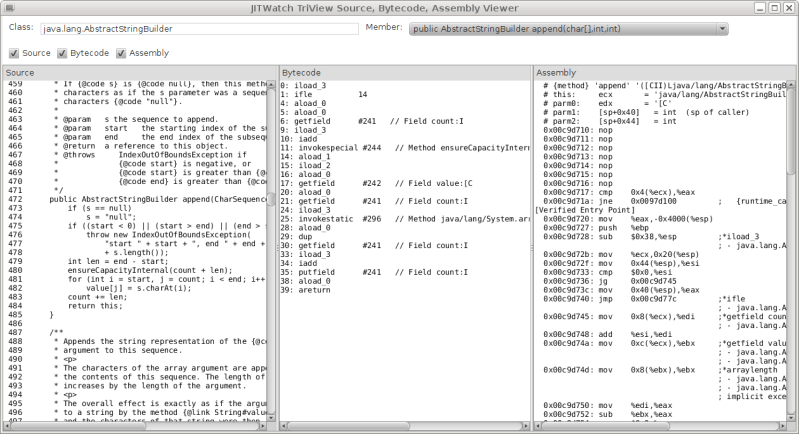Click Assembly pane vertical scrollbar thumb
This screenshot has height=434, width=799.
(x=791, y=131)
